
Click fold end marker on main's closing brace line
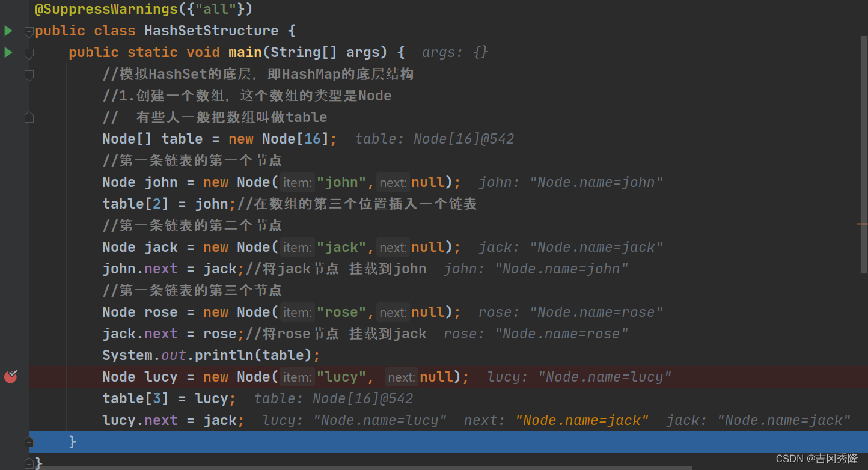click(x=28, y=442)
